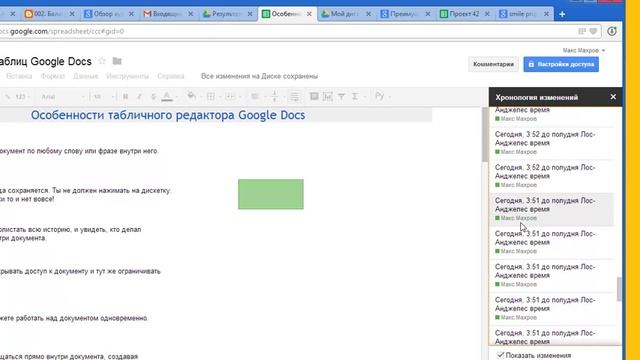Close the active Особенн... tab

[309, 14]
